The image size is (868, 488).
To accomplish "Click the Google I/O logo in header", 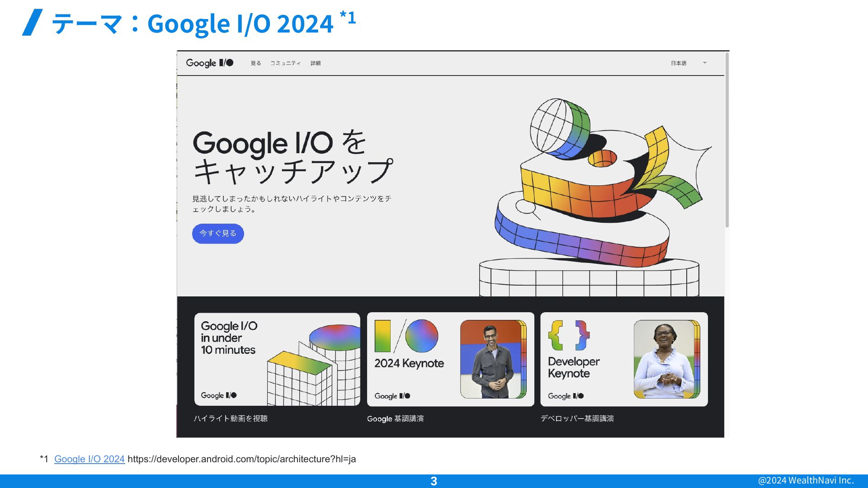I will (x=210, y=63).
